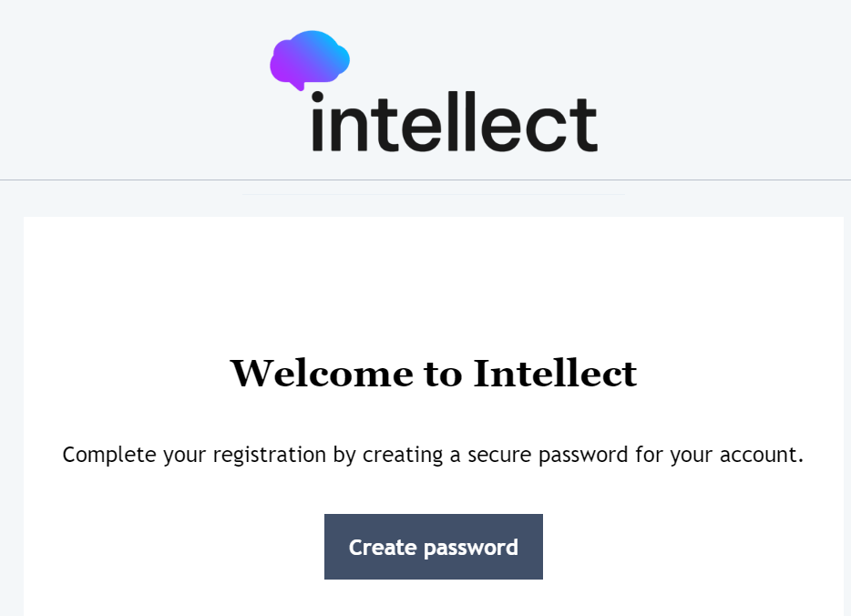The height and width of the screenshot is (616, 851).
Task: Click the dark blue button's label text
Action: tap(434, 547)
